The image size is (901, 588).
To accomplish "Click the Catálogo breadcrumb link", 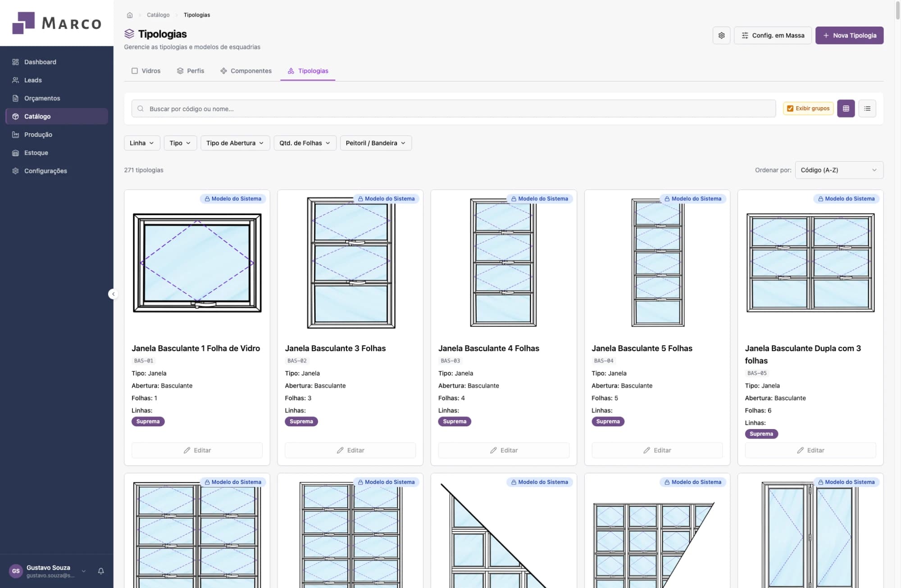I will click(158, 15).
